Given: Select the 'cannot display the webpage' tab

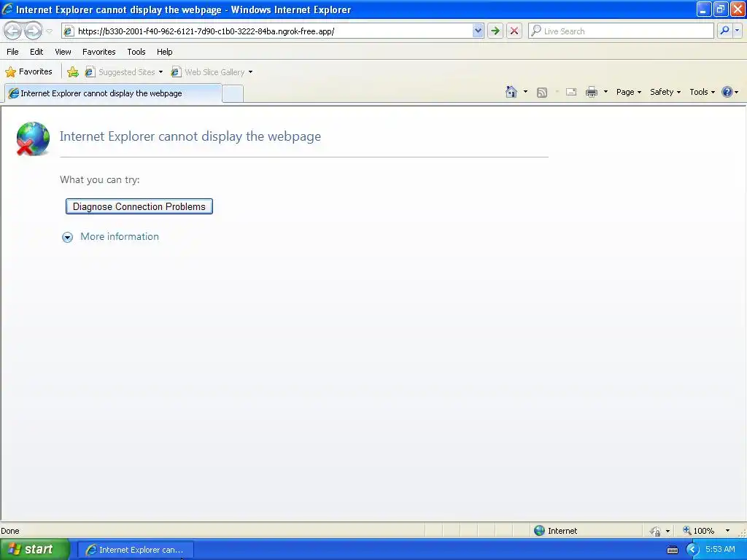Looking at the screenshot, I should coord(113,93).
